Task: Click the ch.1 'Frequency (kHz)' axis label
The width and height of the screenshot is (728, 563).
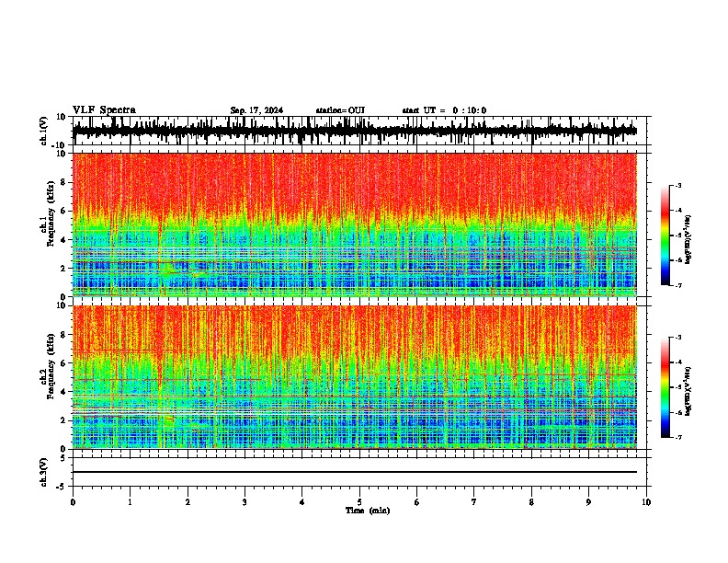Action: [51, 213]
